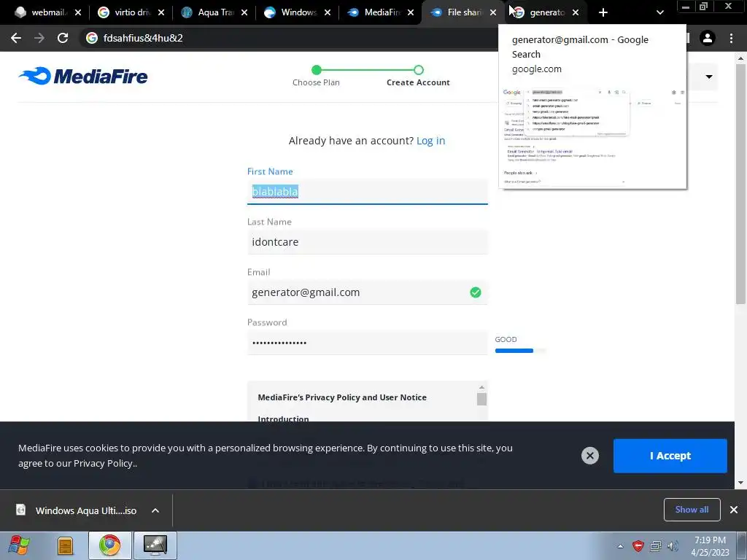Switch to the webmail tab
747x560 pixels.
click(x=42, y=12)
